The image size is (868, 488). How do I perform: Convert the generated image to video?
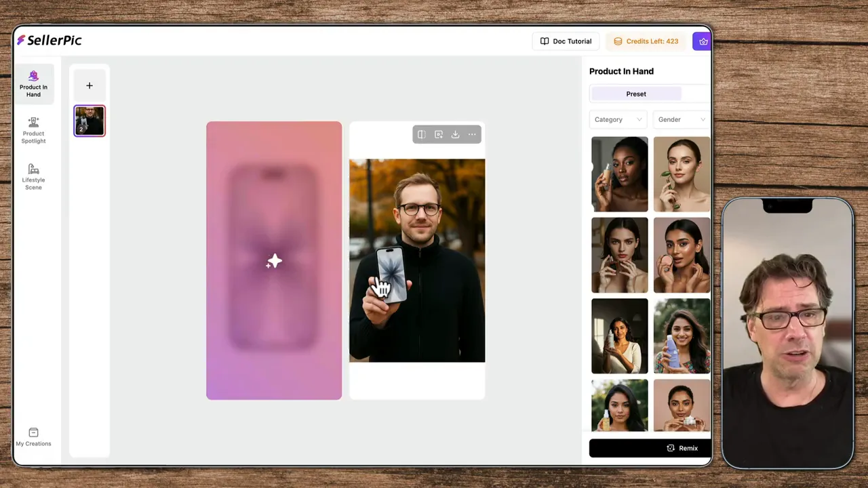pos(438,134)
